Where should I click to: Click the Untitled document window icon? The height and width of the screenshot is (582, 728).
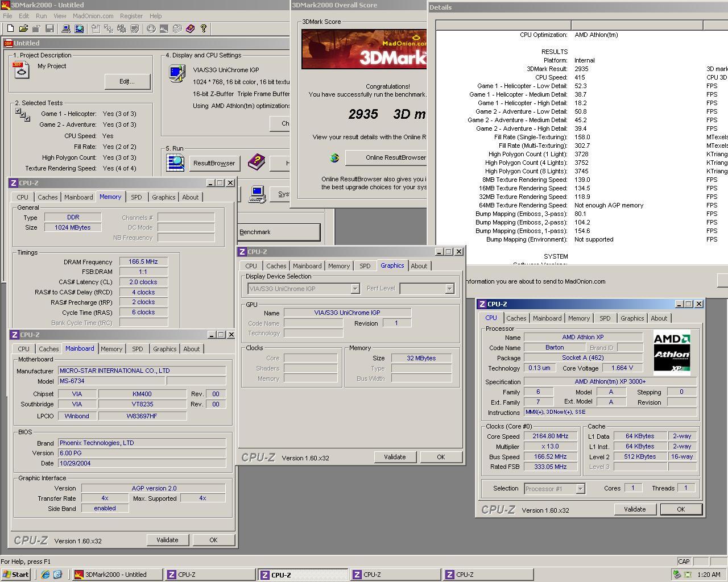tap(9, 43)
